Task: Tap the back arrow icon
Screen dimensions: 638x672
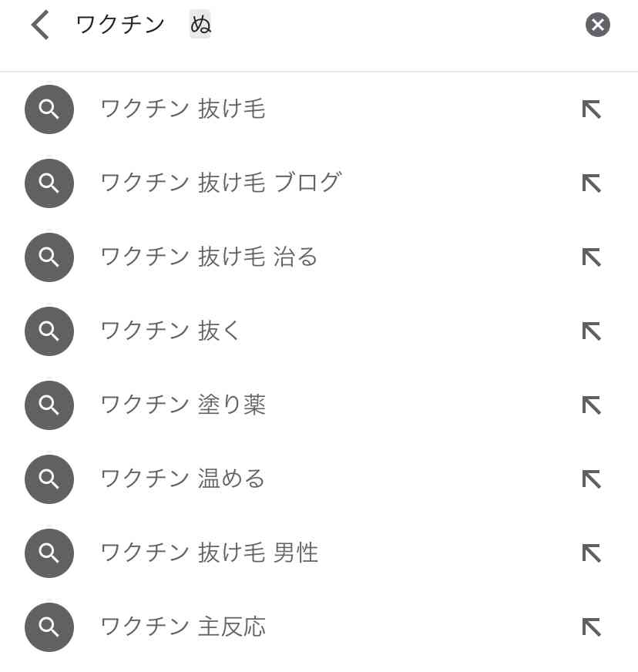Action: pos(40,25)
